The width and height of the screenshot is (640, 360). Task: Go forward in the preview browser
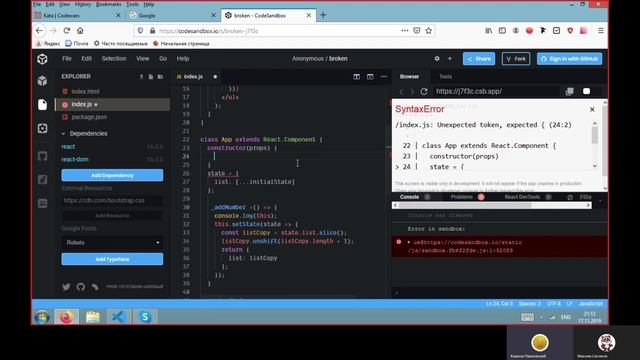tap(412, 91)
